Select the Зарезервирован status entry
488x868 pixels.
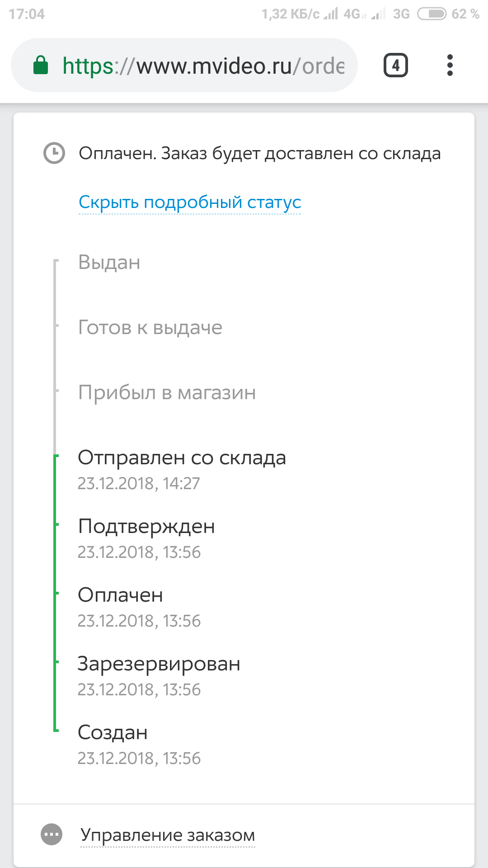159,664
